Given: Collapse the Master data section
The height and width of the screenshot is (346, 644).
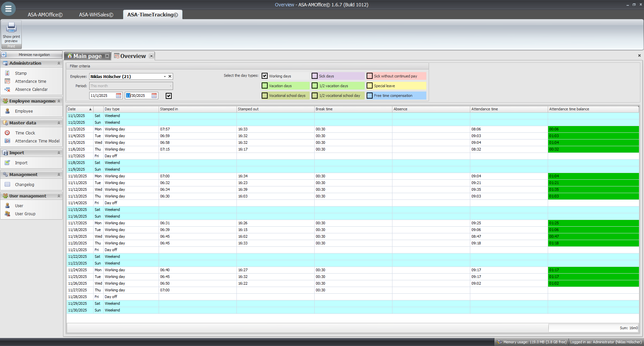Looking at the screenshot, I should [59, 123].
